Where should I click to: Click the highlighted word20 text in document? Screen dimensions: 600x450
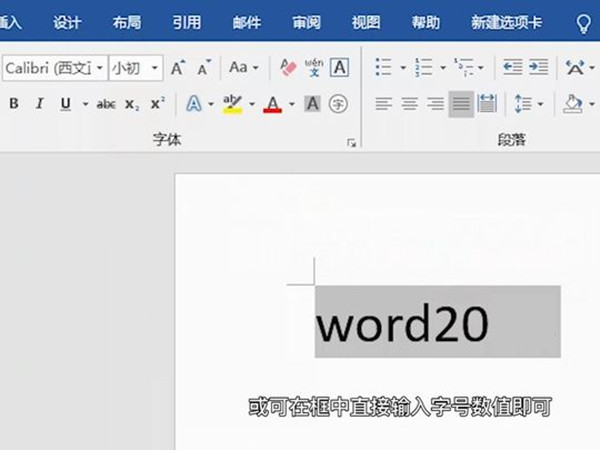(x=402, y=322)
